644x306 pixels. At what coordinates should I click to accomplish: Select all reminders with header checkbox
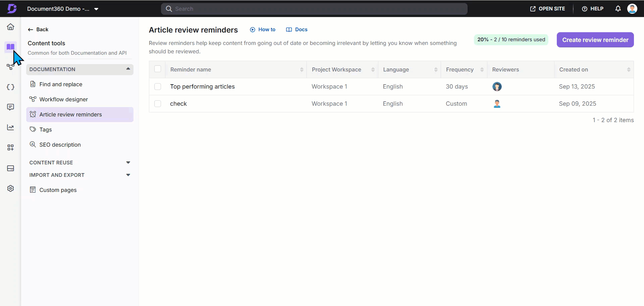pyautogui.click(x=158, y=69)
